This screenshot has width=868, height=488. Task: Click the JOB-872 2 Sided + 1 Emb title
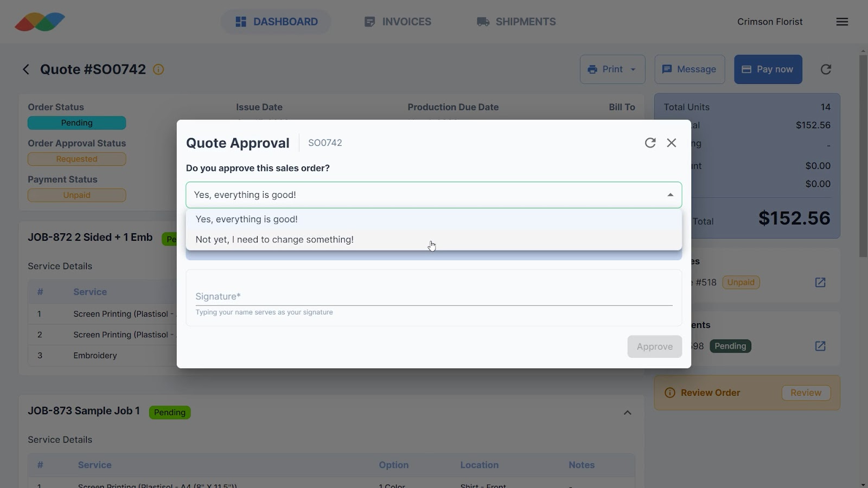click(x=90, y=237)
